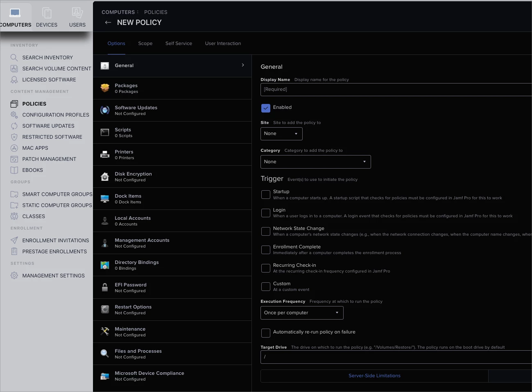Tick the Recurring Check-in trigger checkbox
532x392 pixels.
coord(266,268)
